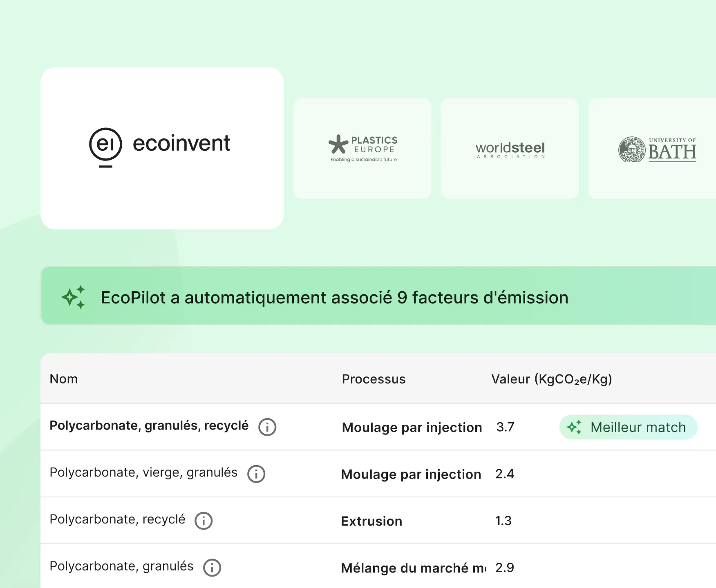Select the worldsteel association card

pyautogui.click(x=510, y=149)
